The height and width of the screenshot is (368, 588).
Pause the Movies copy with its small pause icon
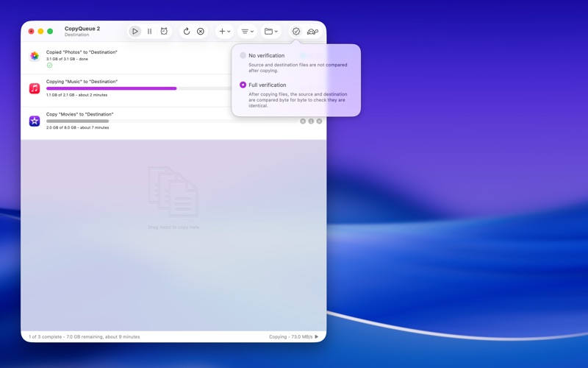[x=303, y=121]
